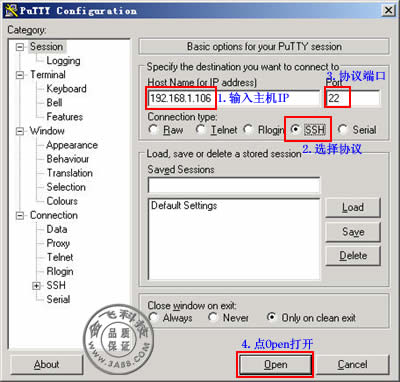Close the PuTTY Configuration dialog
The width and height of the screenshot is (400, 382).
coord(389,10)
